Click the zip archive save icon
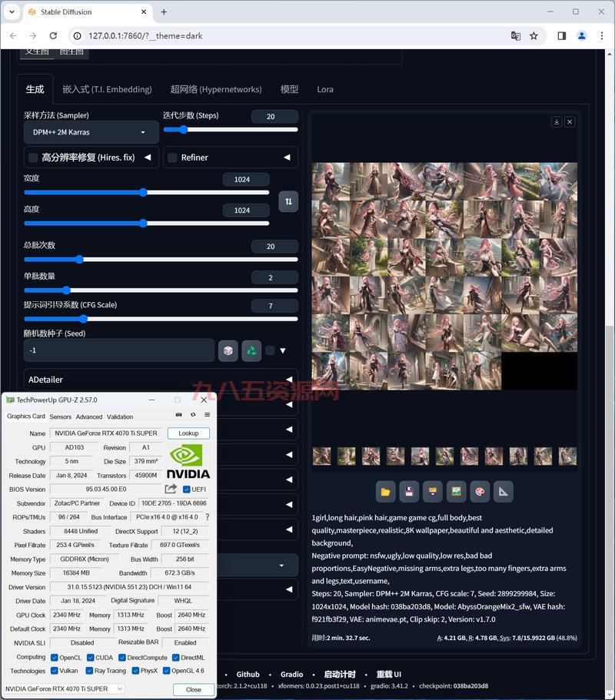Screen dimensions: 615x700 [x=432, y=492]
